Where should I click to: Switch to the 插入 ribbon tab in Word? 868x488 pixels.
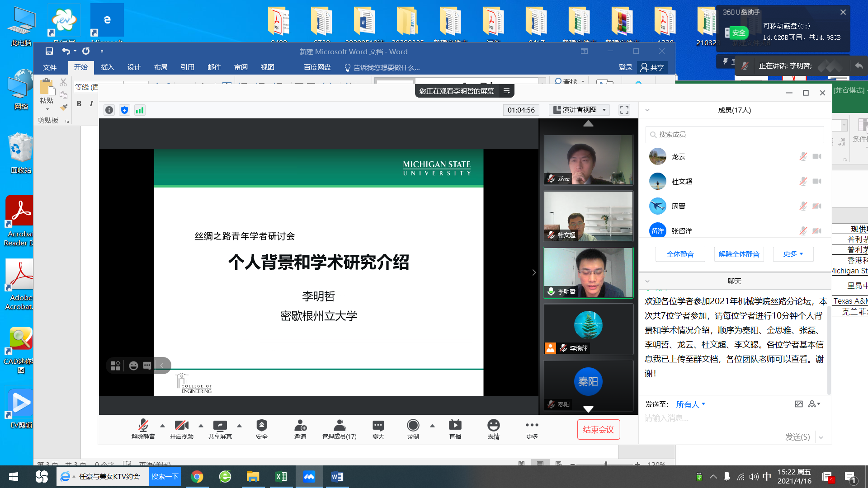(107, 67)
